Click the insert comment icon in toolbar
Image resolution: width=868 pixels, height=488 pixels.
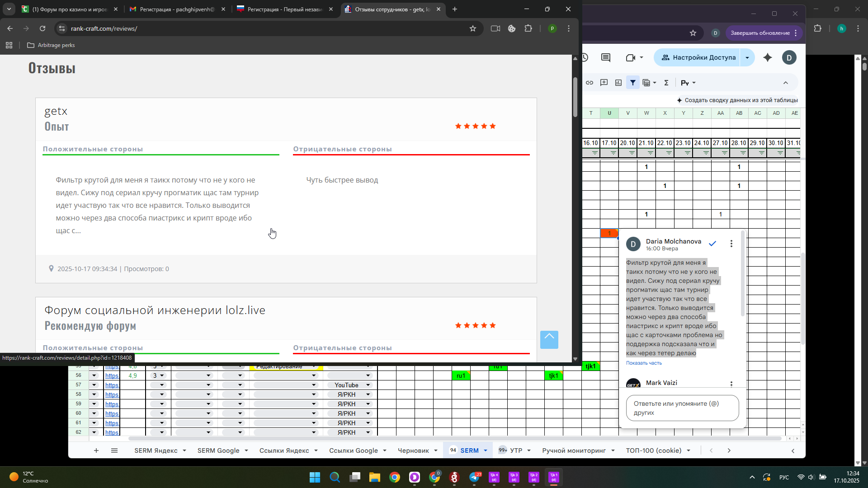pos(604,83)
